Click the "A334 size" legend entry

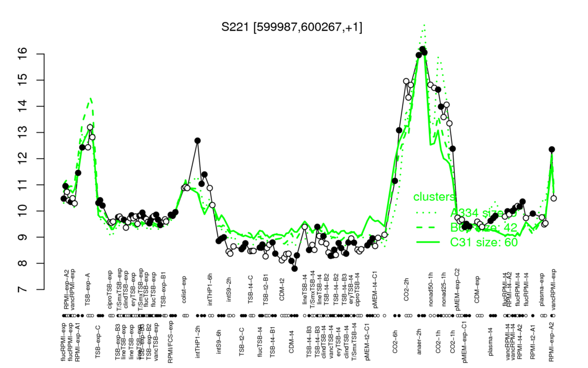tap(483, 213)
